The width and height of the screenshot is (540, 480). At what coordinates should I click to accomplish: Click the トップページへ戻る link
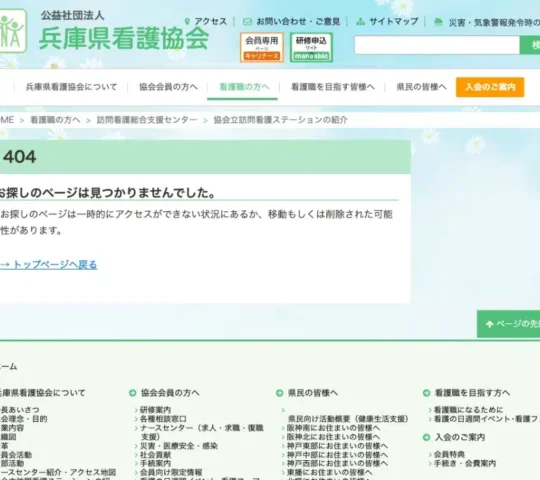pyautogui.click(x=49, y=264)
